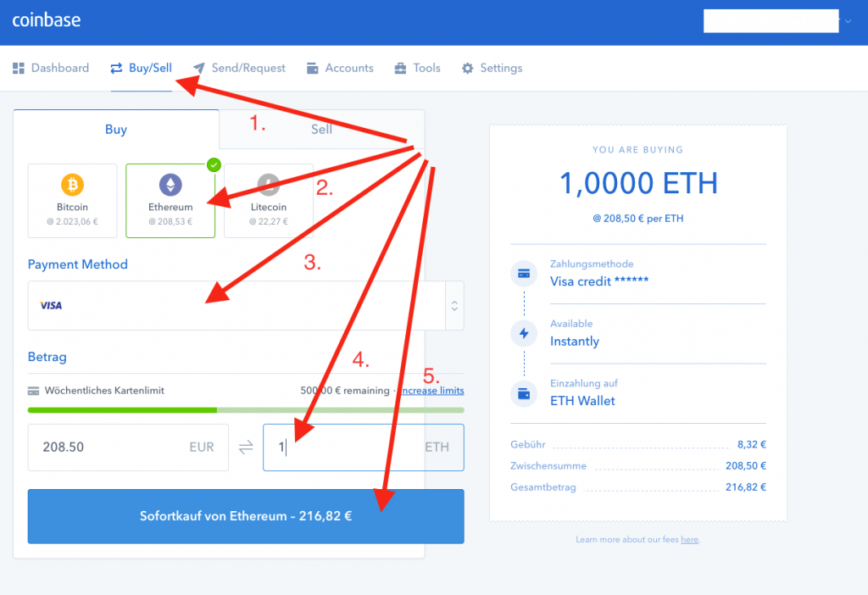Open the Increase limits link

point(434,390)
